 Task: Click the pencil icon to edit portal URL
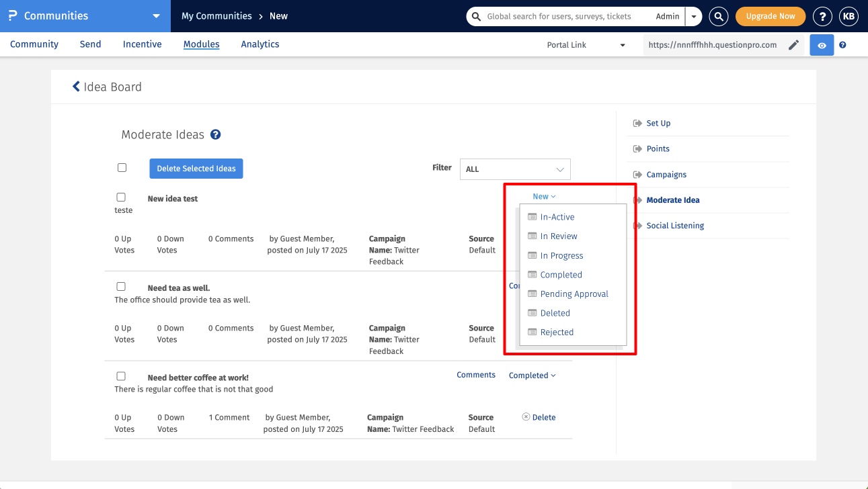click(793, 45)
